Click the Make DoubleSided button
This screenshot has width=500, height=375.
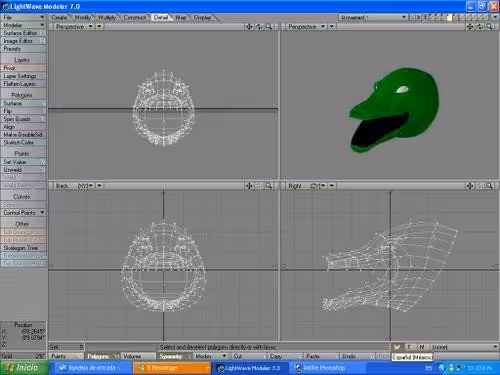click(x=23, y=135)
